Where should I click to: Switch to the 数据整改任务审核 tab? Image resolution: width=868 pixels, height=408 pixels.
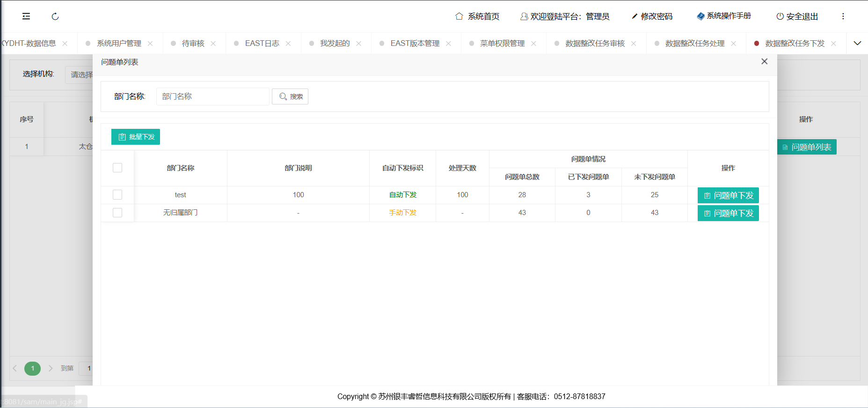[x=595, y=44]
